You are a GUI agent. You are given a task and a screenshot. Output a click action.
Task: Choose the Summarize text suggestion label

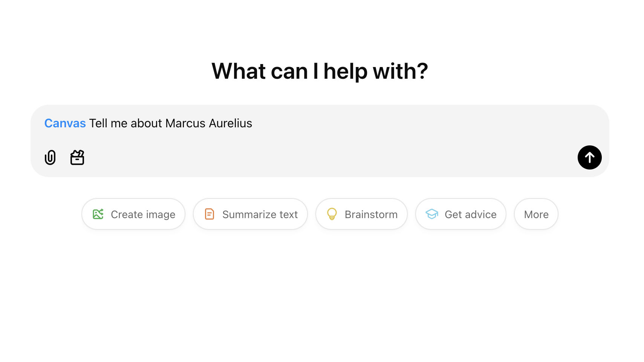point(260,214)
